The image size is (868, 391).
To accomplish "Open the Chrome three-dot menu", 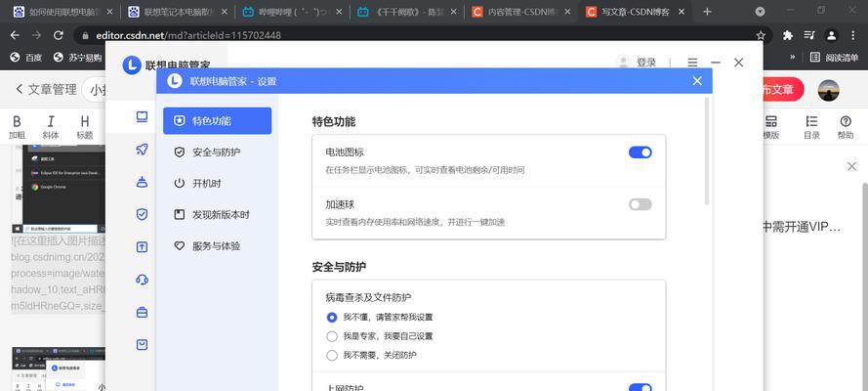I will click(x=852, y=35).
